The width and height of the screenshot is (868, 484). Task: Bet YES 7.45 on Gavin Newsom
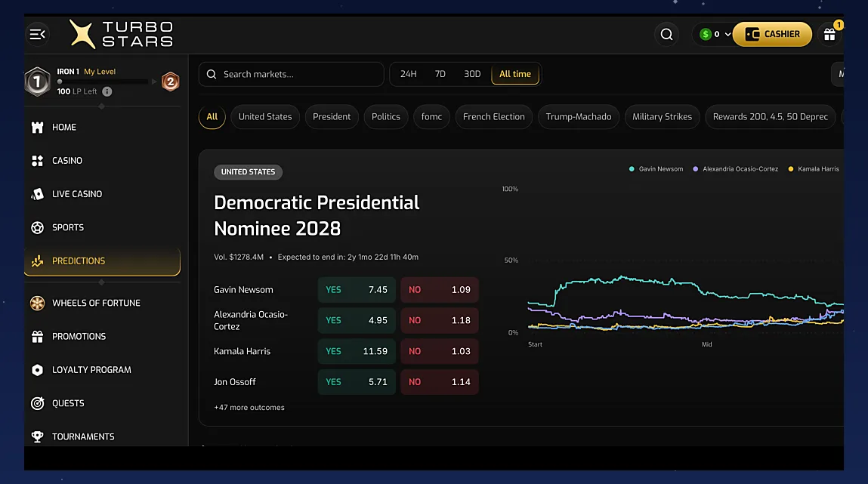coord(357,290)
